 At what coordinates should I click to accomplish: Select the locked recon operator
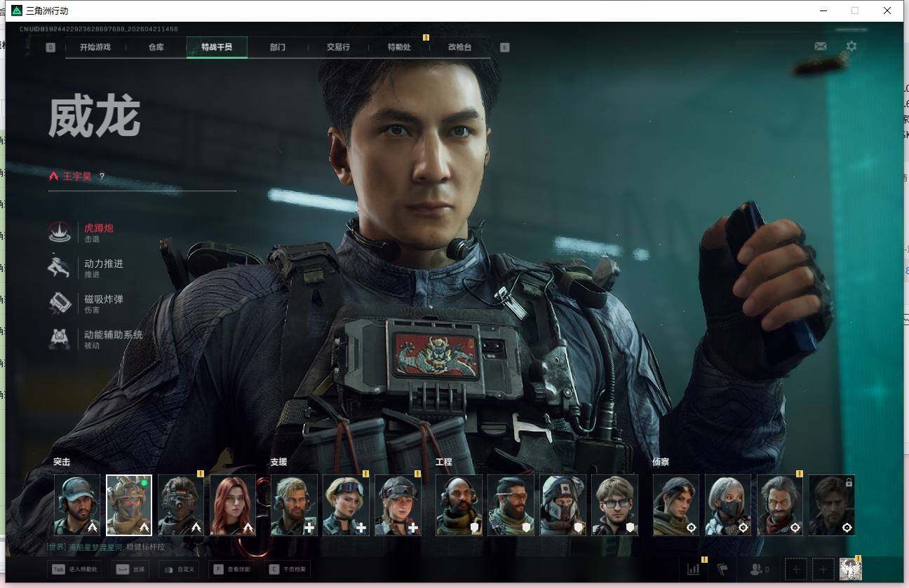click(832, 505)
